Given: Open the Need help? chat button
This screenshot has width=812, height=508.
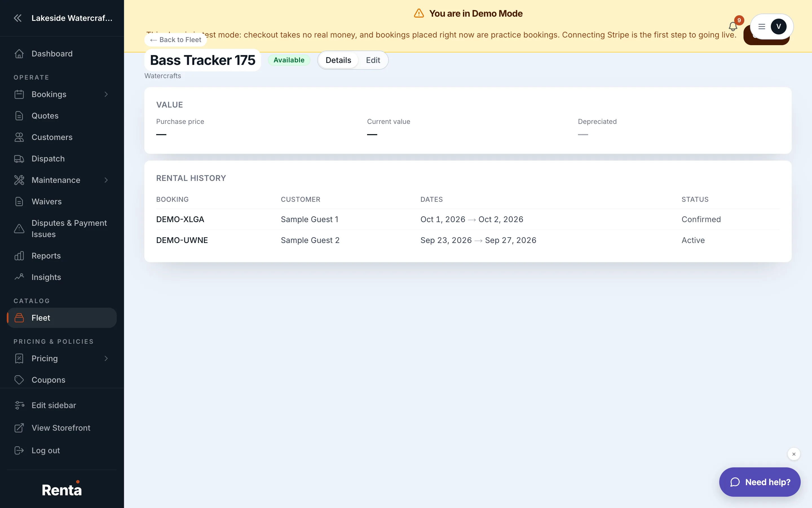Looking at the screenshot, I should [760, 482].
